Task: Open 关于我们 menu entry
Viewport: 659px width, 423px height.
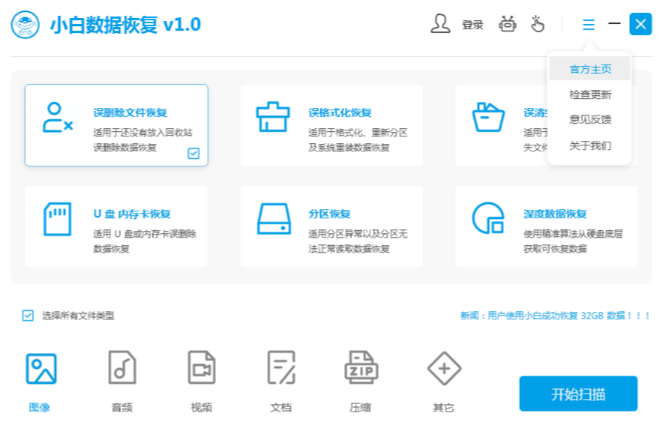Action: (589, 146)
